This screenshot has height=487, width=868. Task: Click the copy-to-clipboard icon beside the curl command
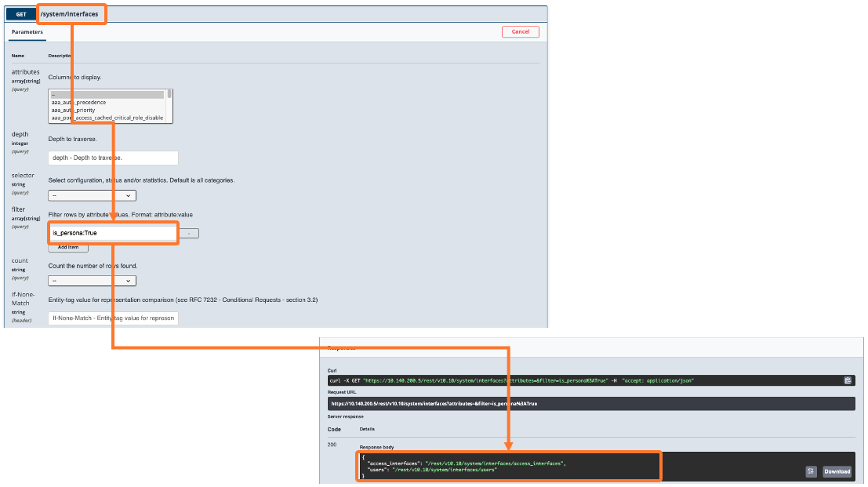[x=848, y=380]
